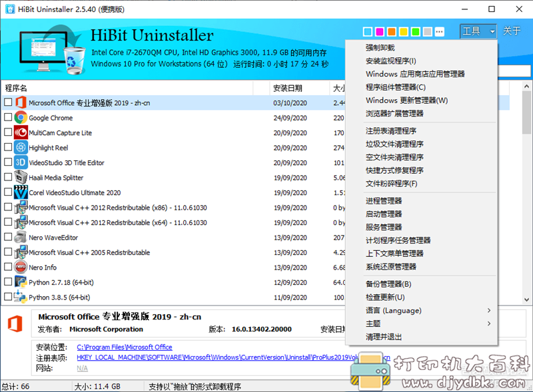533x392 pixels.
Task: Choose 强制卸载 from tools menu
Action: click(422, 47)
